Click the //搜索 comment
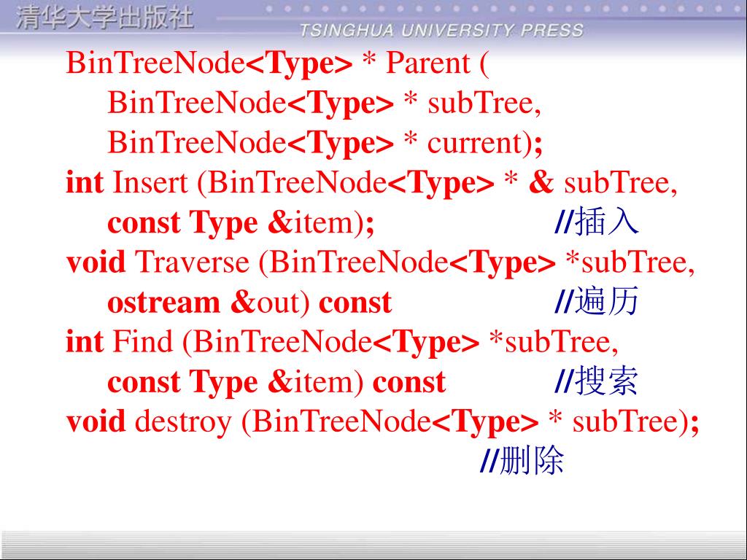Screen dimensions: 747x560 [x=597, y=381]
